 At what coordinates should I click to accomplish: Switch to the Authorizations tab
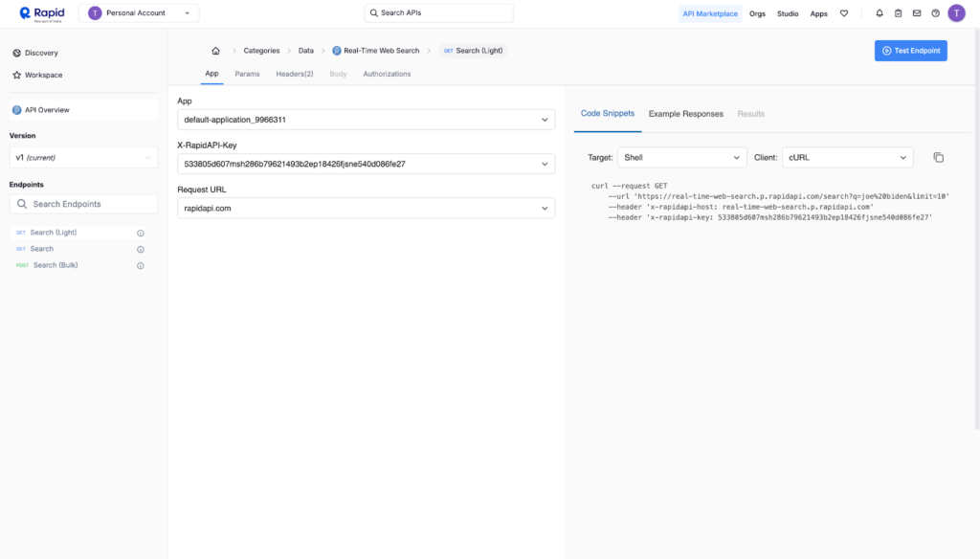pos(387,74)
